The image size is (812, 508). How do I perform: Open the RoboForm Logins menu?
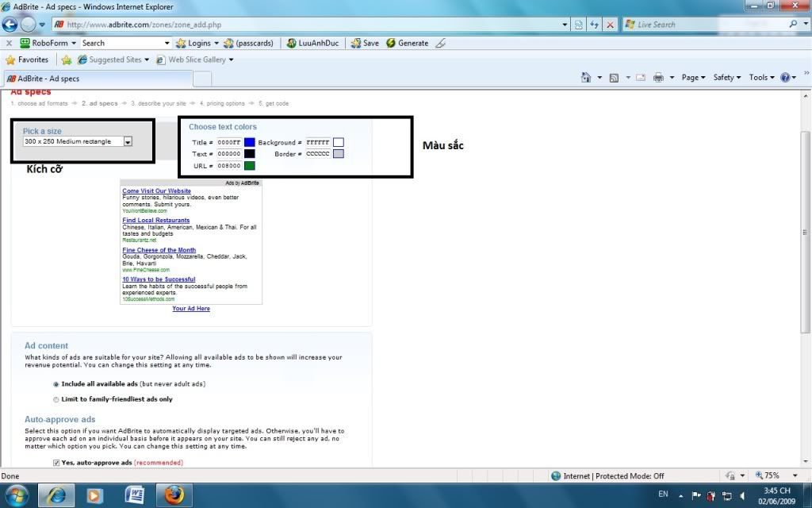[197, 43]
